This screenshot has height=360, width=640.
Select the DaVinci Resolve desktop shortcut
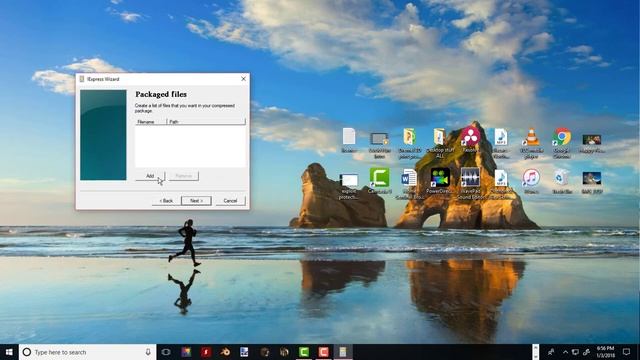pyautogui.click(x=470, y=140)
